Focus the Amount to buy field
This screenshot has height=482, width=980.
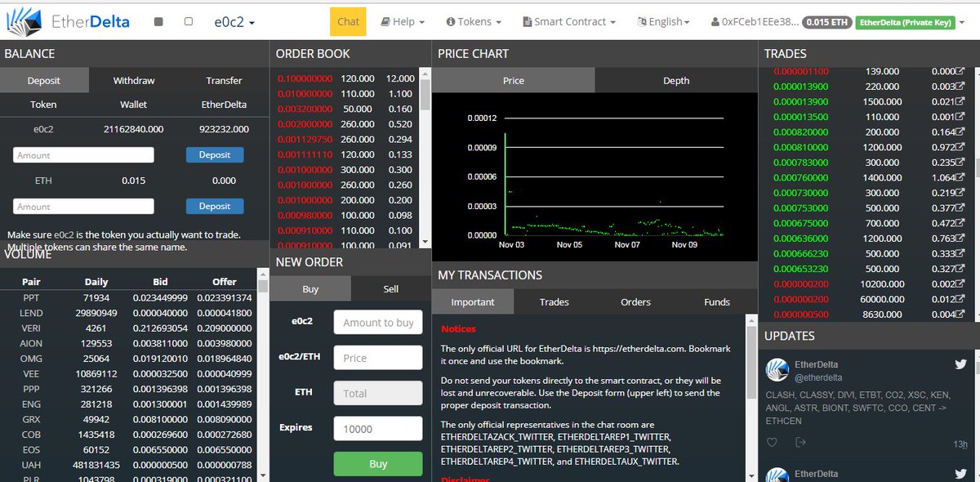378,322
